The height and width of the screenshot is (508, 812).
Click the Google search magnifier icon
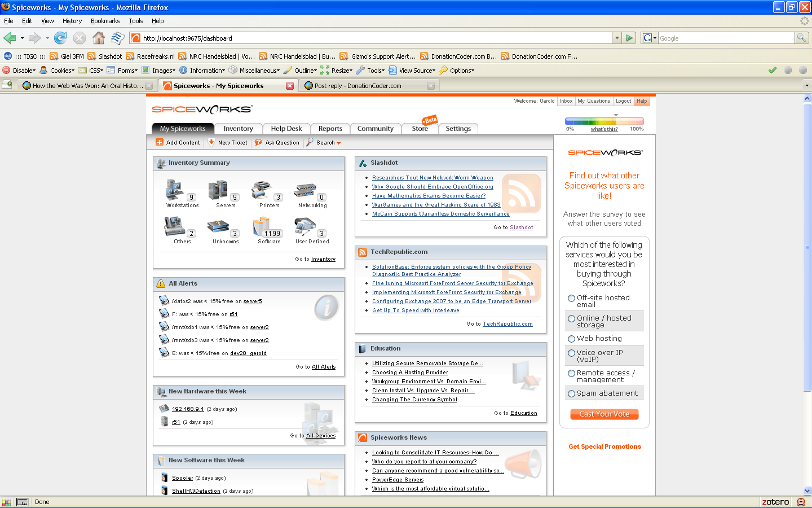coord(801,38)
